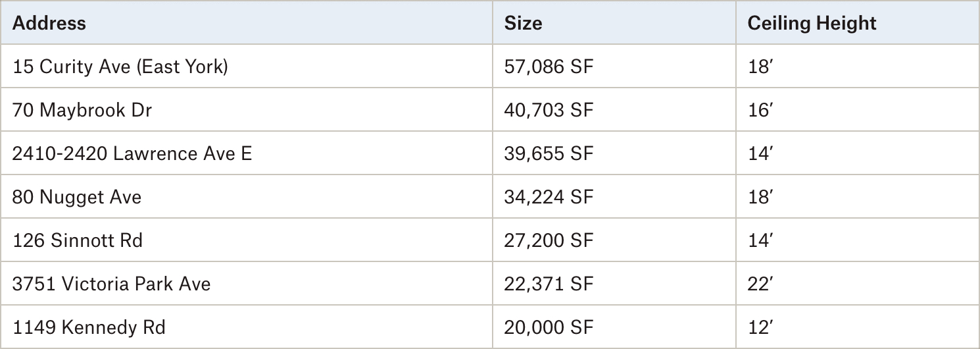
Task: Select the 16′ ceiling height cell
Action: (858, 110)
